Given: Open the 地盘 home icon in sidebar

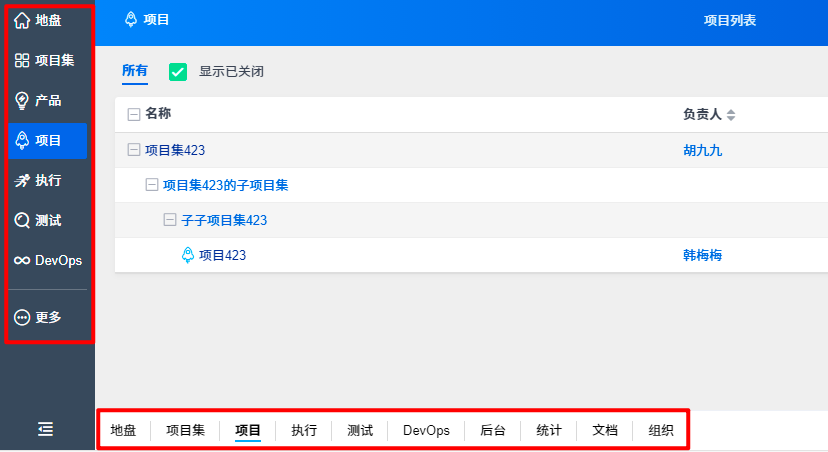Looking at the screenshot, I should point(22,21).
